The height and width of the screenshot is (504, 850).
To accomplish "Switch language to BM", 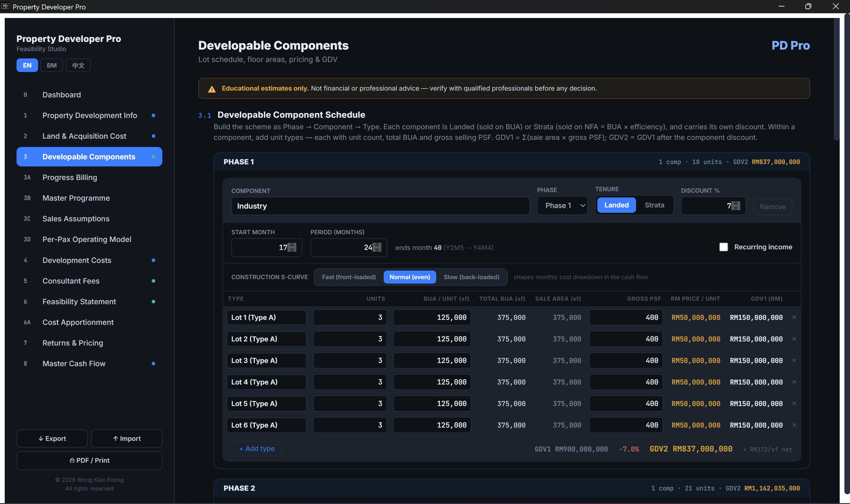I will (52, 65).
